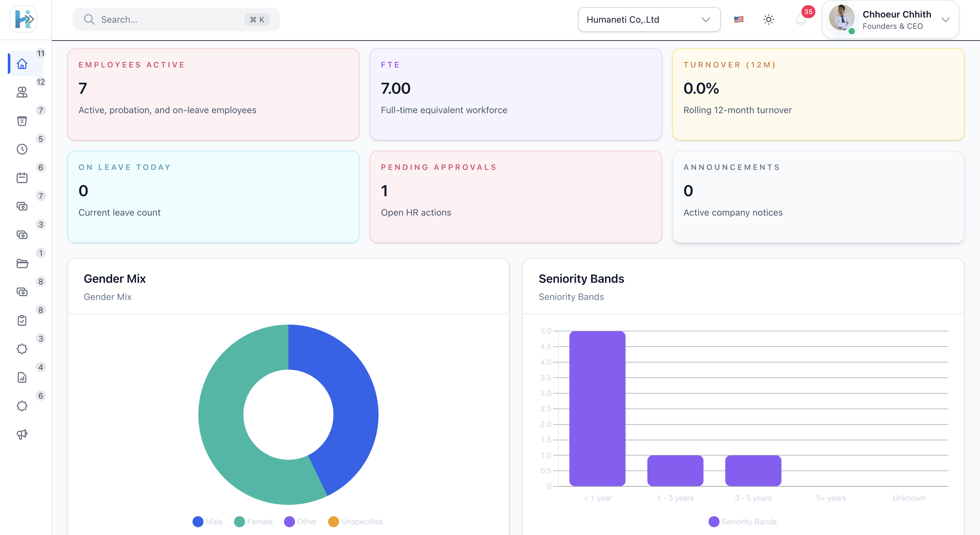Click the '5+ years' axis label
Image resolution: width=980 pixels, height=535 pixels.
831,498
